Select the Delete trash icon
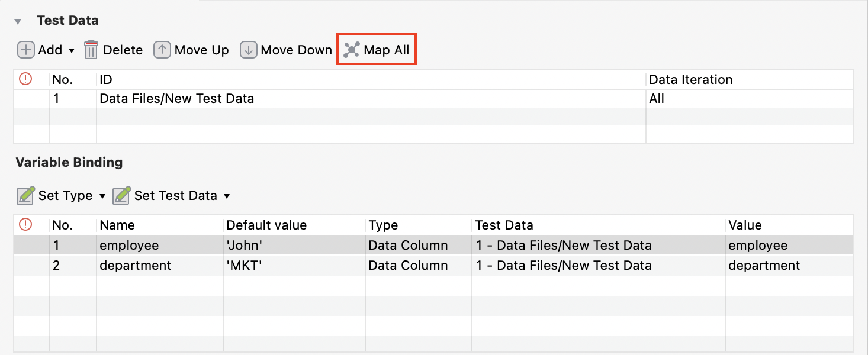 (92, 50)
